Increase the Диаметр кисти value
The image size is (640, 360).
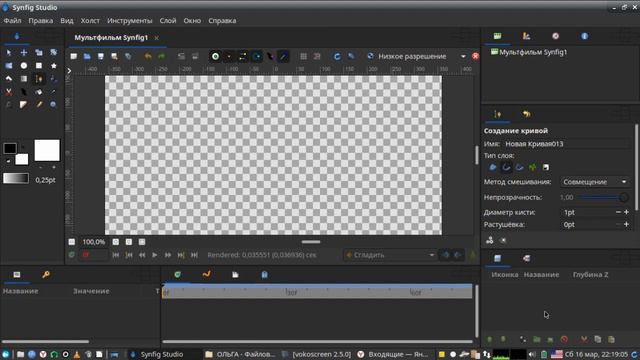click(x=626, y=212)
